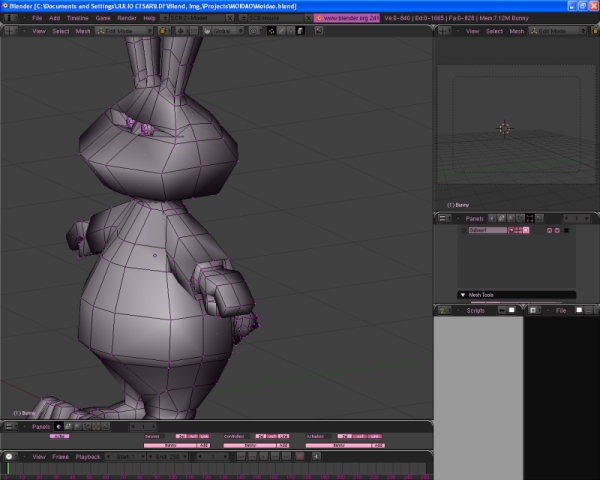The height and width of the screenshot is (480, 600).
Task: Open the Render menu in top bar
Action: click(126, 18)
